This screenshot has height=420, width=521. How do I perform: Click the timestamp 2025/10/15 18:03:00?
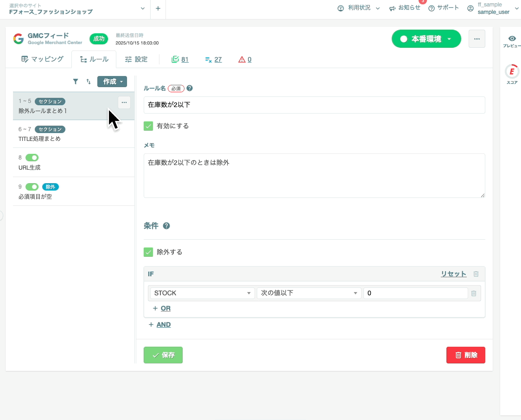point(137,43)
